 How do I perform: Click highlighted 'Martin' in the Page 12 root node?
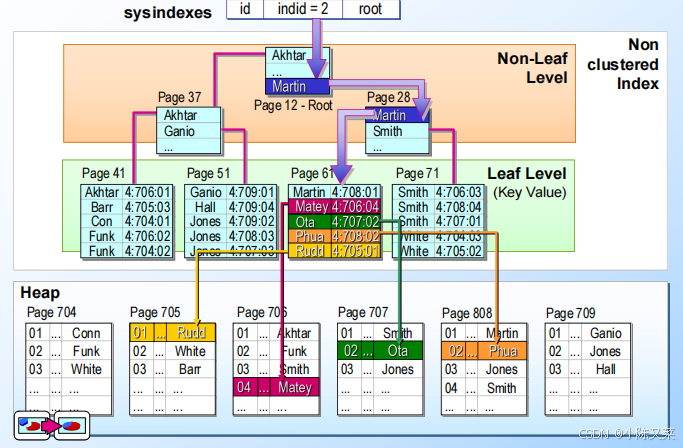(297, 86)
